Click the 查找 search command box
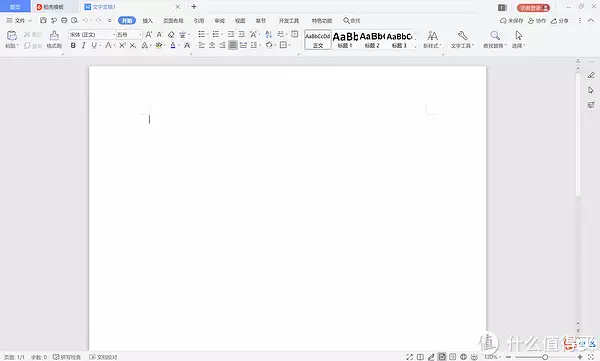 [352, 20]
